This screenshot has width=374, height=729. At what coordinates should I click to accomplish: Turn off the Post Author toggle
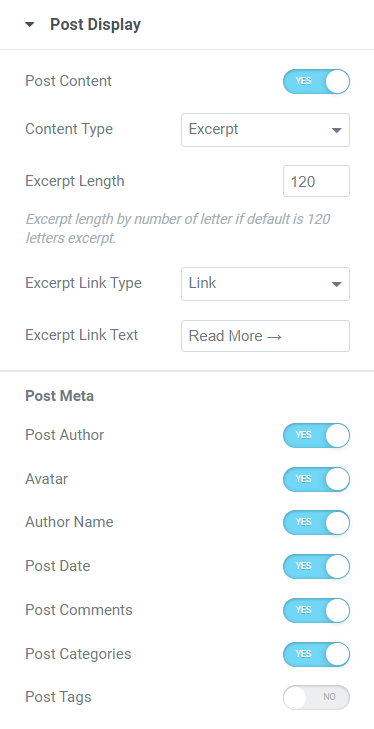tap(316, 435)
